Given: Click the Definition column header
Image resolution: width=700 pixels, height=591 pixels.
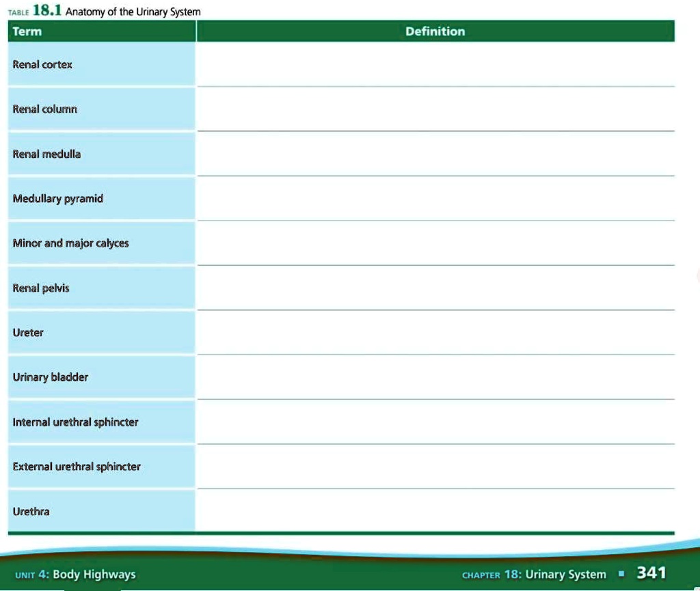Looking at the screenshot, I should click(435, 31).
